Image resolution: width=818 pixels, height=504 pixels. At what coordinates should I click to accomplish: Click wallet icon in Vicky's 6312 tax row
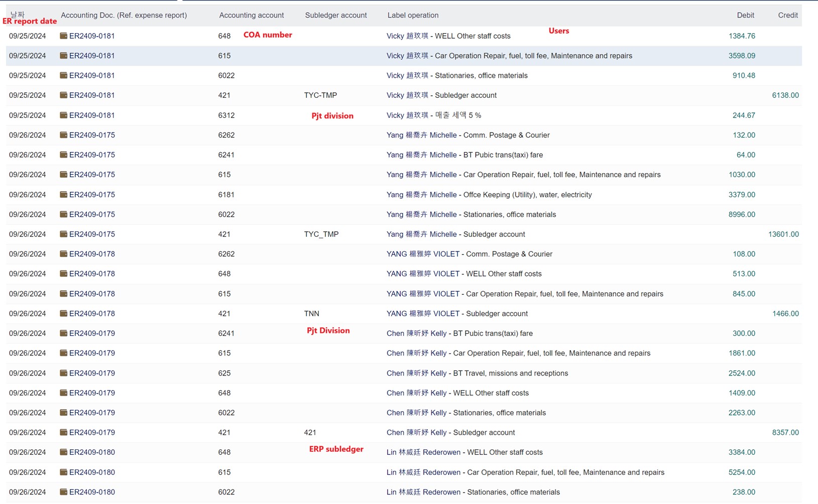pyautogui.click(x=63, y=115)
